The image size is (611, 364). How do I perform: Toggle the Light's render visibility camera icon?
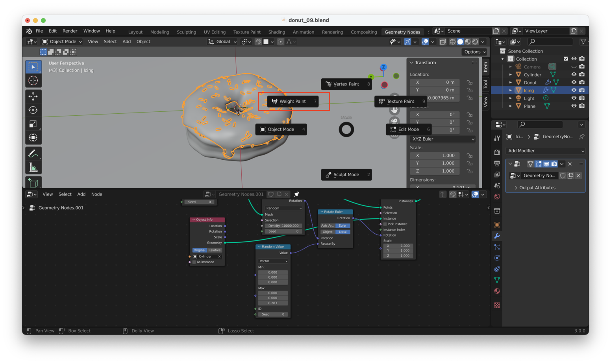click(x=582, y=98)
